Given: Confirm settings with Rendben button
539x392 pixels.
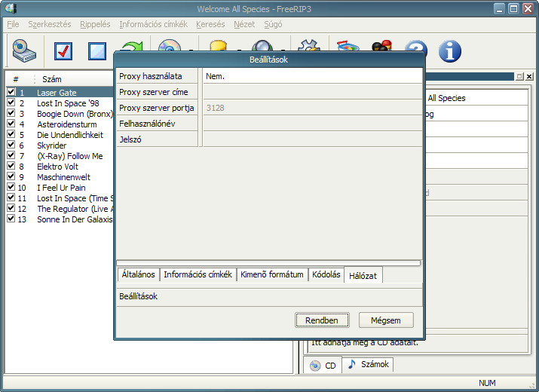Looking at the screenshot, I should (x=322, y=320).
